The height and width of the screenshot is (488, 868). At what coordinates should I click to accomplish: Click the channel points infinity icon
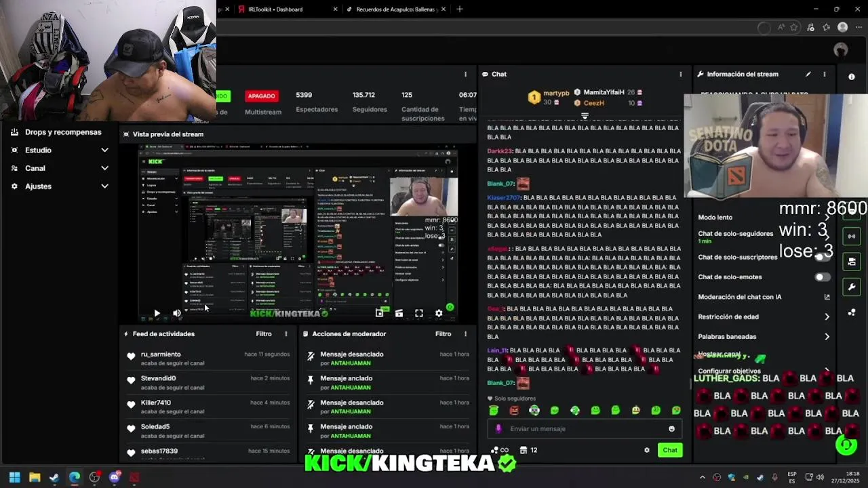tap(504, 450)
